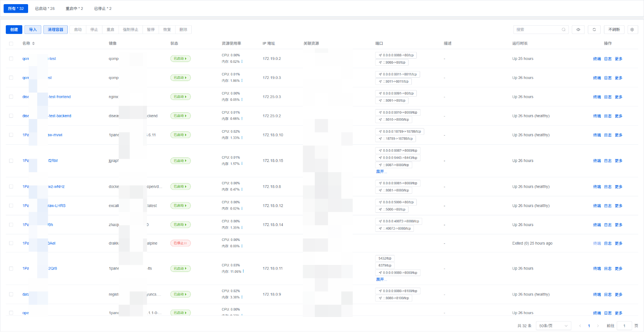Screen dimensions: 644x336
Task: Click the 前往 page number input
Action: pyautogui.click(x=624, y=326)
